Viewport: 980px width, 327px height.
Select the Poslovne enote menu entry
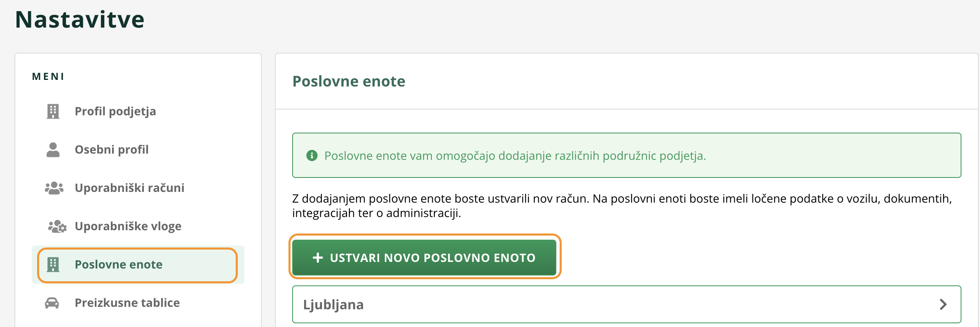pos(138,264)
